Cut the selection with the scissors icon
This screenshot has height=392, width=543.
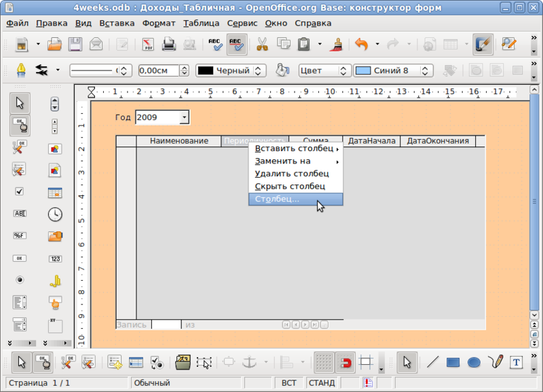[262, 45]
